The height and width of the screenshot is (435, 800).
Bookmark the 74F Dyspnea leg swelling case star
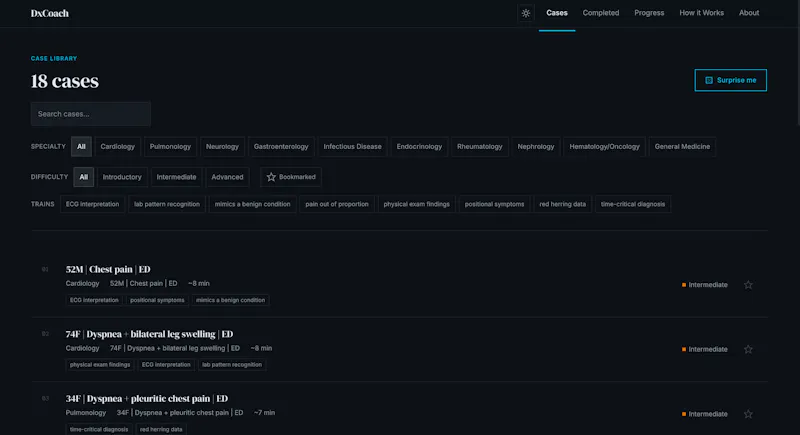pos(748,349)
